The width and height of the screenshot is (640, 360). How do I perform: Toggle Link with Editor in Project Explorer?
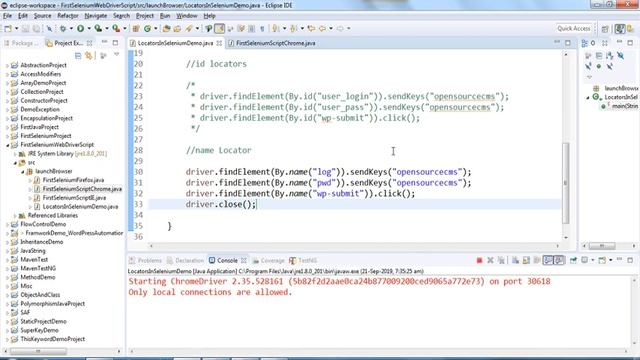89,56
